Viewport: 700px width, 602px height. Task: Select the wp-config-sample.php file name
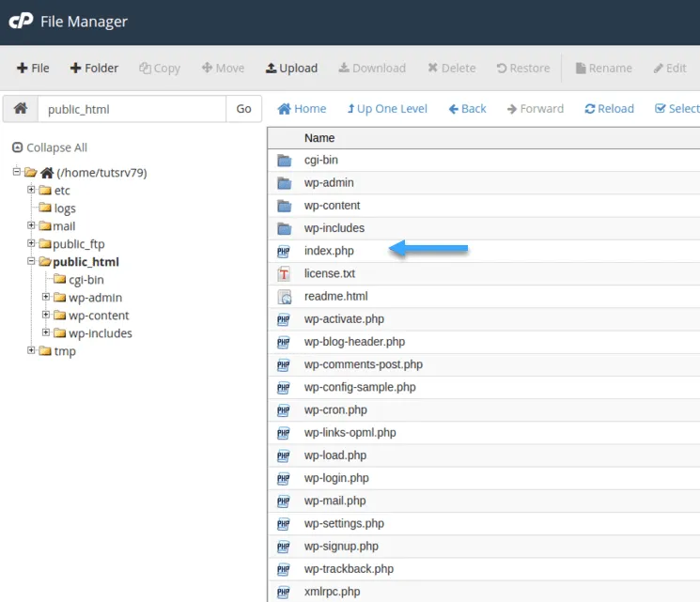[x=360, y=387]
